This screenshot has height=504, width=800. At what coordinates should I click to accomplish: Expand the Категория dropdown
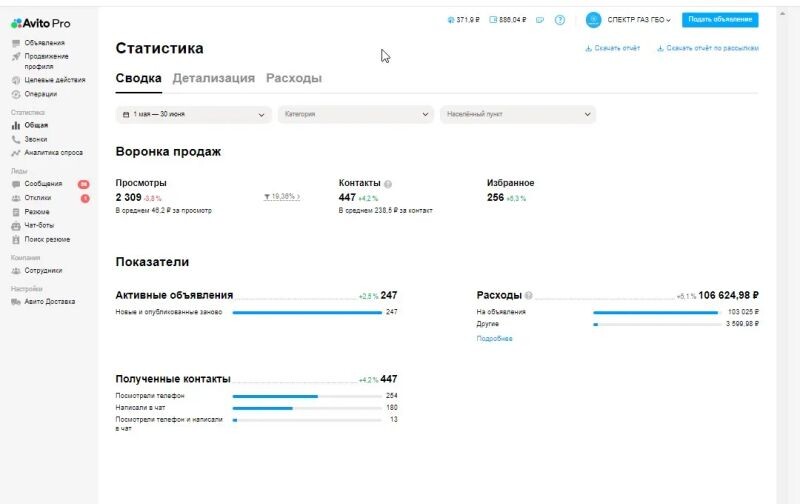(355, 114)
